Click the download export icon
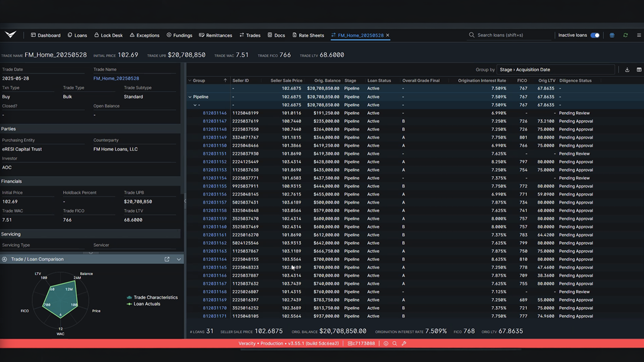The image size is (644, 362). [627, 70]
